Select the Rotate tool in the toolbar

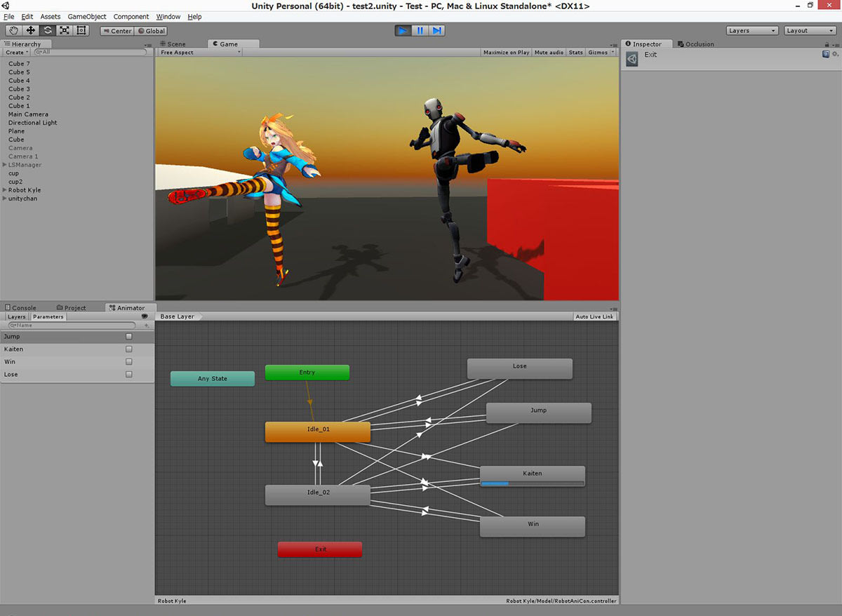(x=48, y=30)
